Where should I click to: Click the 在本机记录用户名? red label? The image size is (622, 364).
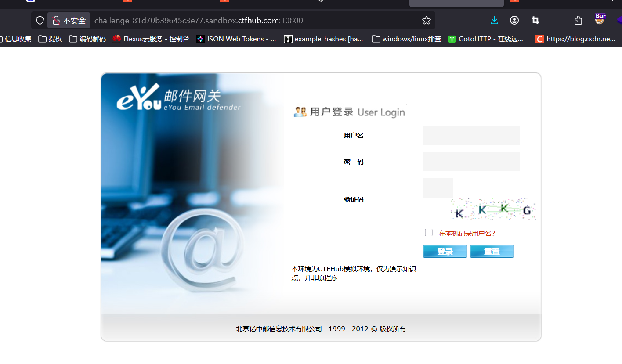coord(467,233)
